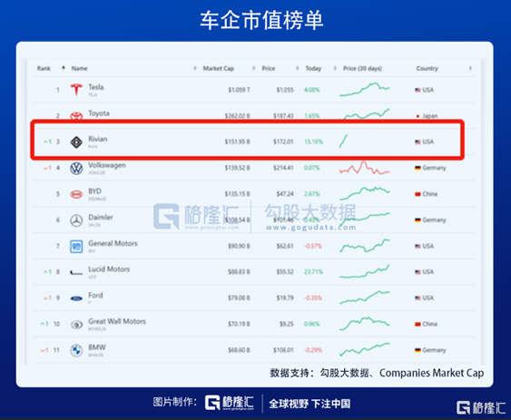Click Ford price $19.79
Viewport: 511px width, 420px height.
tap(285, 298)
